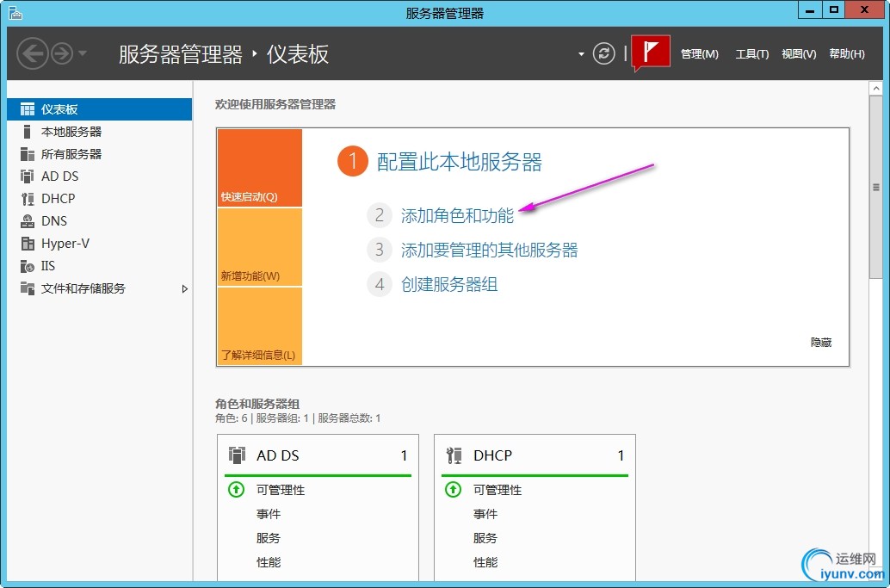Open the 视图(V) menu
890x588 pixels.
click(x=799, y=54)
